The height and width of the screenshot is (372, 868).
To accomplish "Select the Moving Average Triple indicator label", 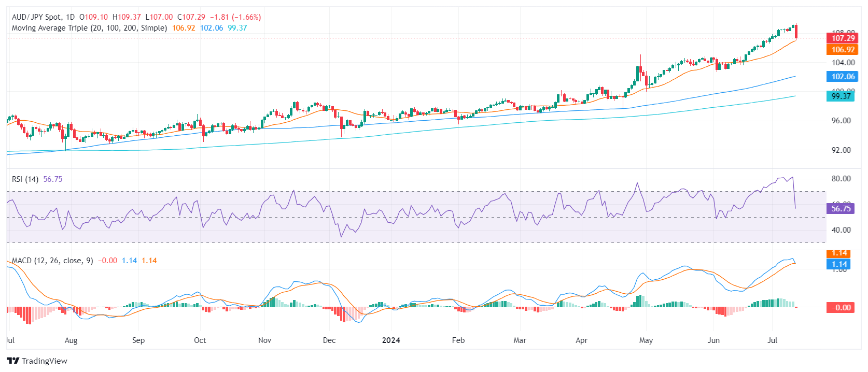I will click(89, 28).
